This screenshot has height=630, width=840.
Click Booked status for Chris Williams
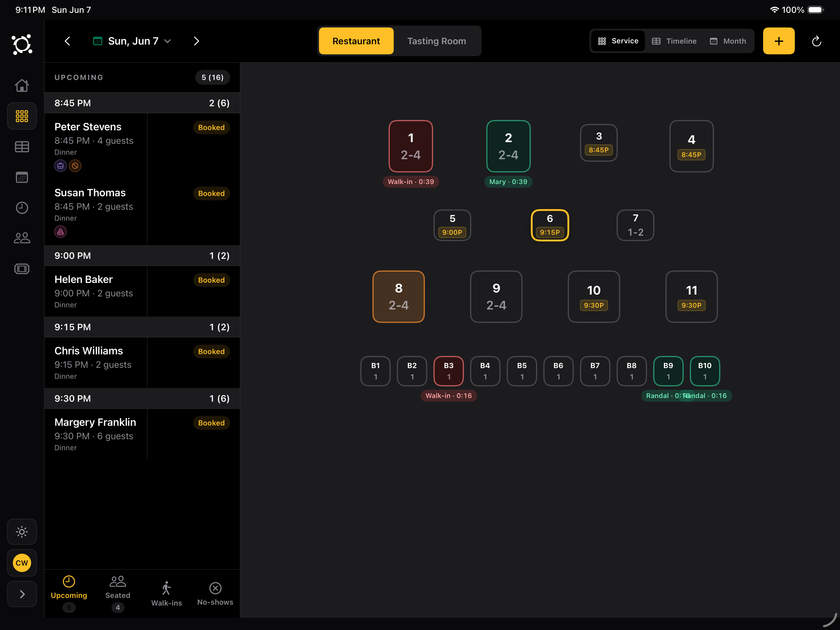click(x=211, y=351)
